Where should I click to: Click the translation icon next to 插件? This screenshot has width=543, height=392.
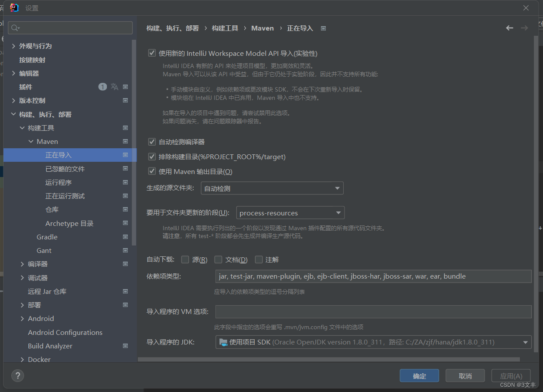[x=115, y=87]
